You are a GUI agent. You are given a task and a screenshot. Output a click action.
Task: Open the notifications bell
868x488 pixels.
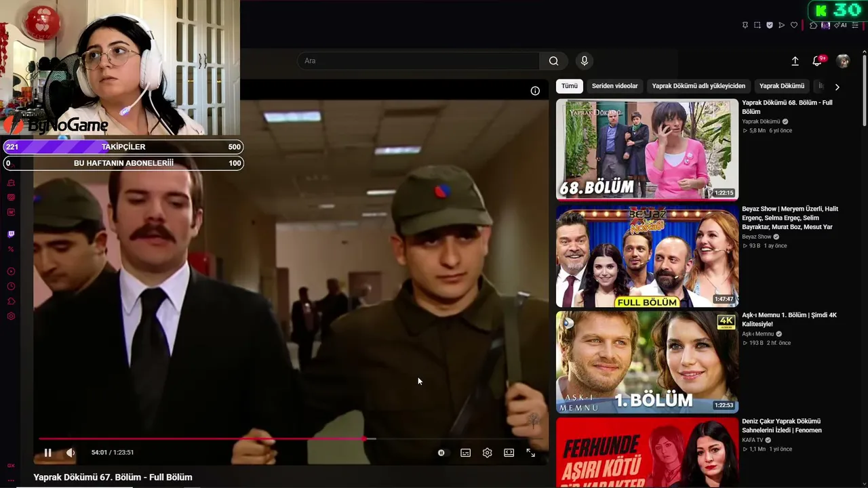tap(818, 61)
